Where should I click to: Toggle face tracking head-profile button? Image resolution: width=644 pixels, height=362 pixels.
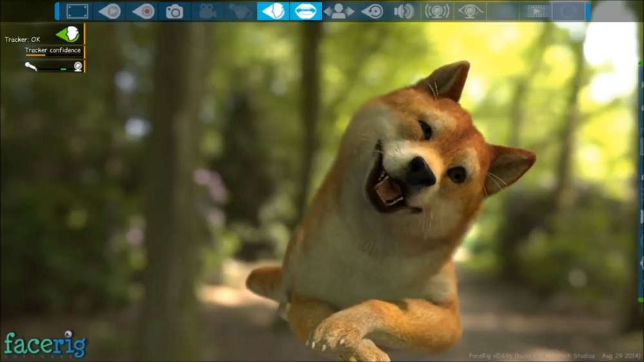click(x=272, y=11)
